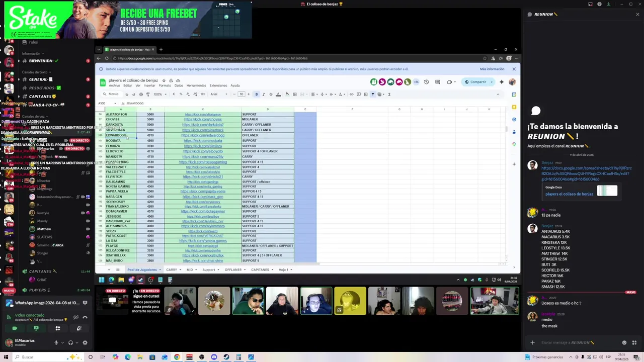Open the fill color picker in Sheets

287,94
